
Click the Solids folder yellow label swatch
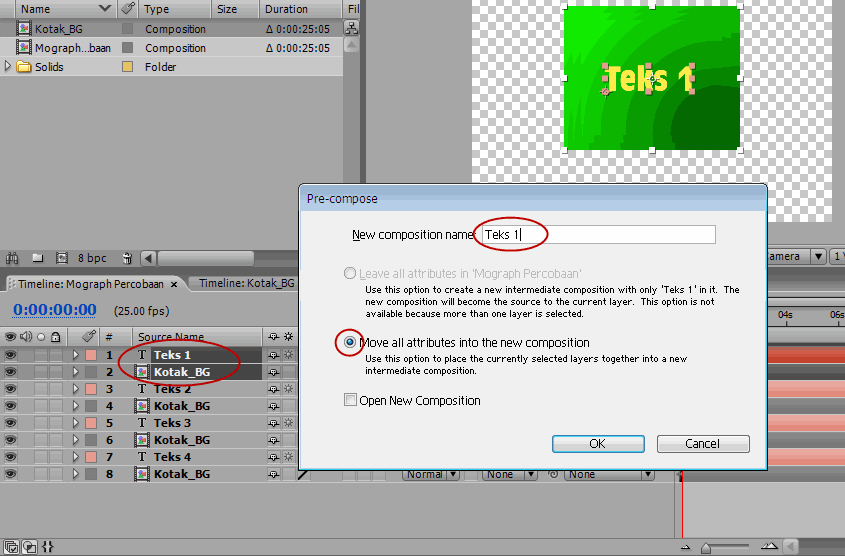[x=128, y=67]
